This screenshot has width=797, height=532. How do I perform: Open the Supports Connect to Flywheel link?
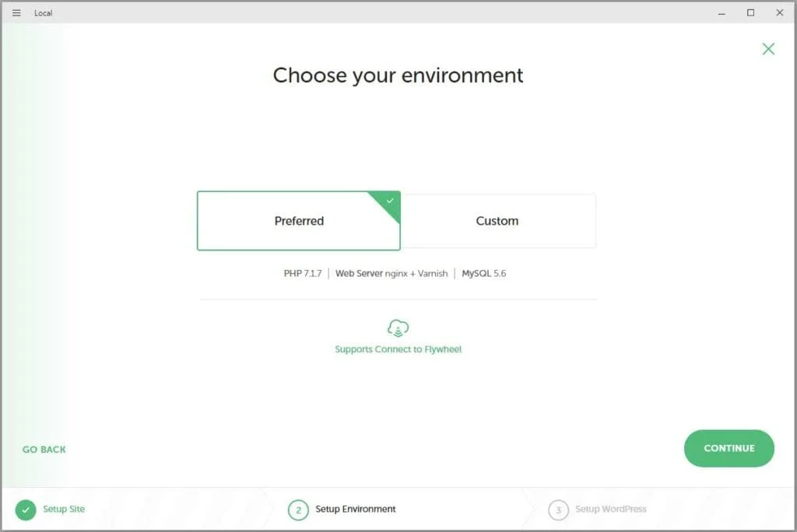click(x=398, y=349)
